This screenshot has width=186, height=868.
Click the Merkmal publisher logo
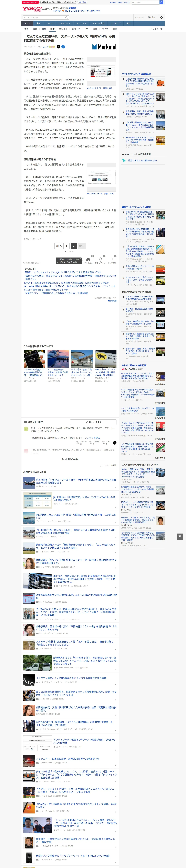click(x=104, y=47)
